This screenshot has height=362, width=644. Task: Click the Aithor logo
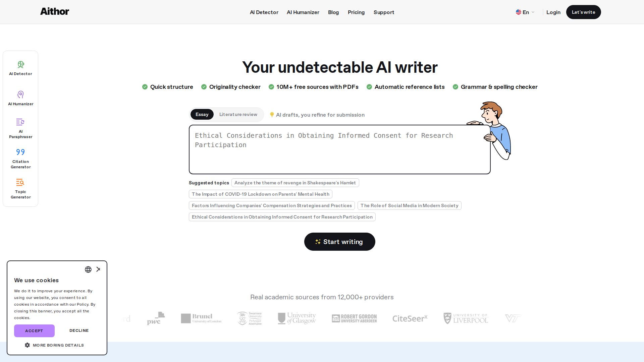[x=55, y=12]
